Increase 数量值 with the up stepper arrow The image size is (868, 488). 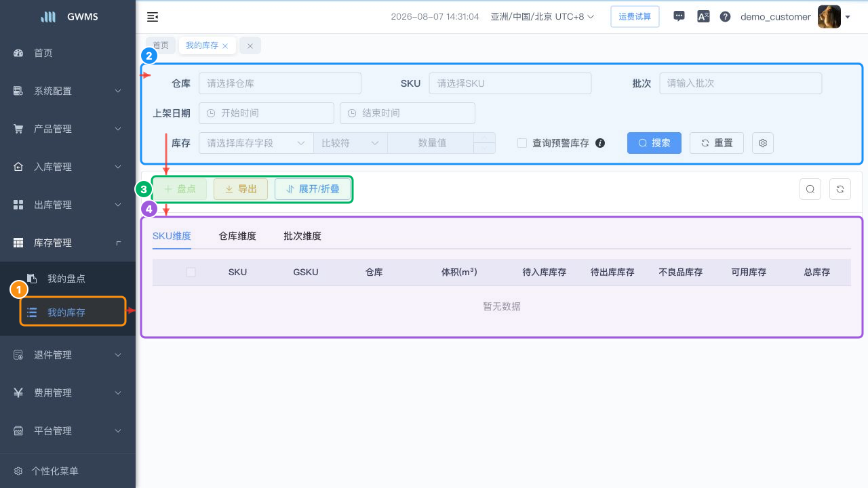coord(485,138)
